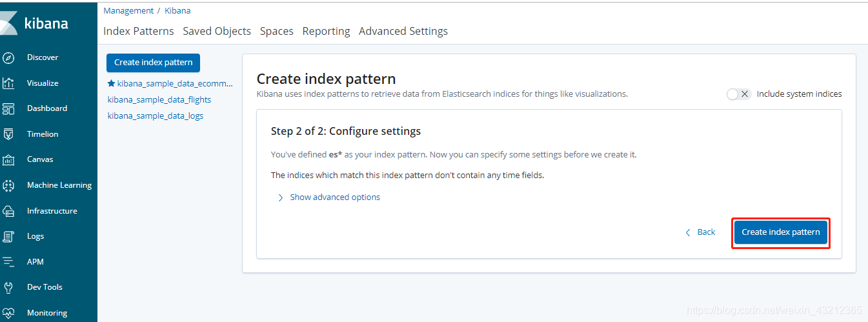The width and height of the screenshot is (868, 322).
Task: Click the Infrastructure icon
Action: [8, 211]
